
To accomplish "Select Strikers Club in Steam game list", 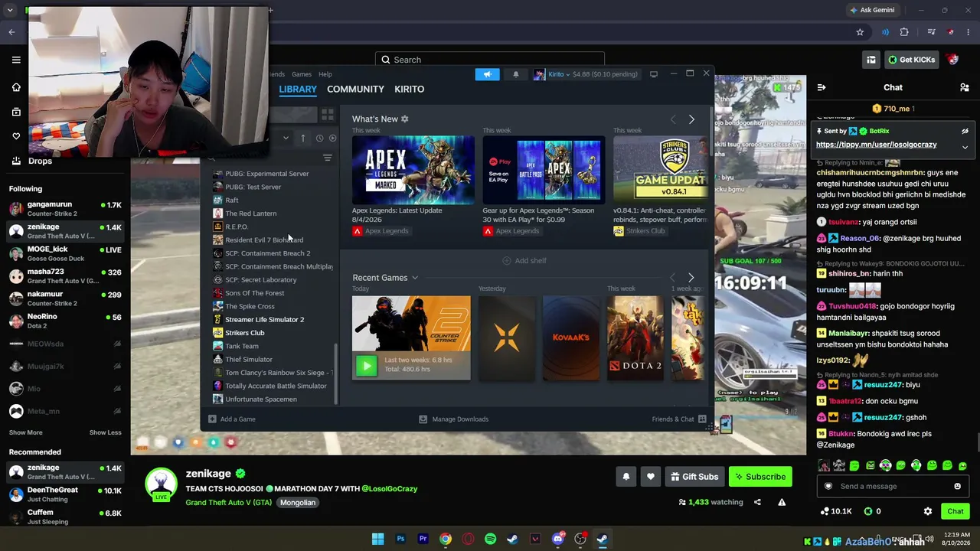I will (x=244, y=333).
